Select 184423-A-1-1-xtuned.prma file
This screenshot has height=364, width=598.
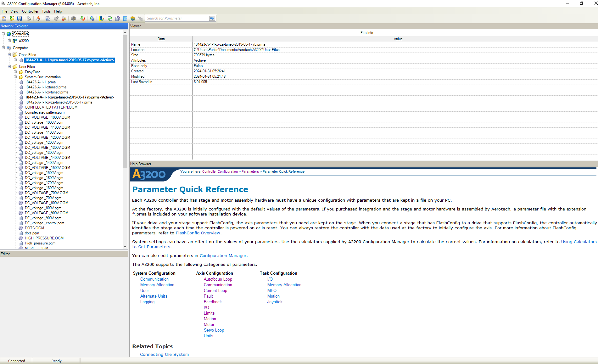(x=46, y=87)
